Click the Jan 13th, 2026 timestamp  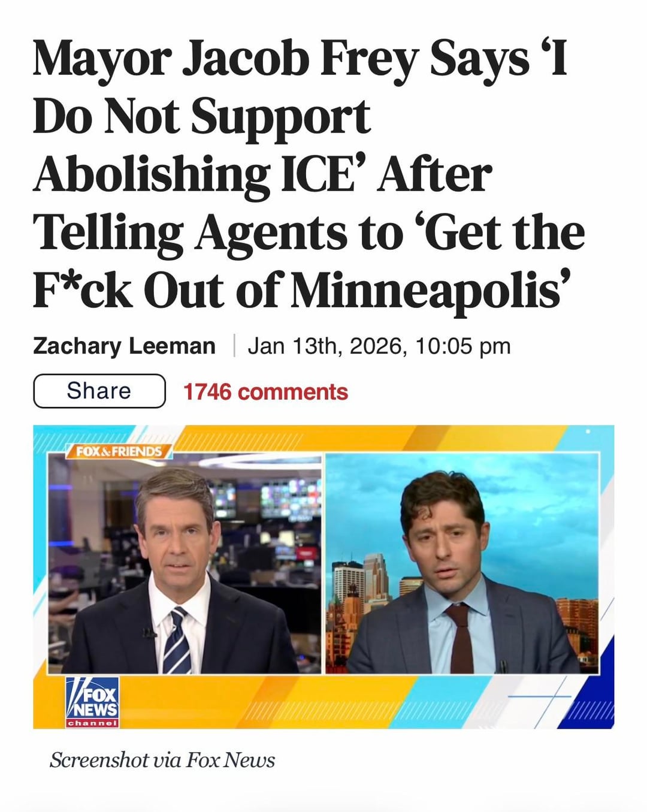click(379, 346)
